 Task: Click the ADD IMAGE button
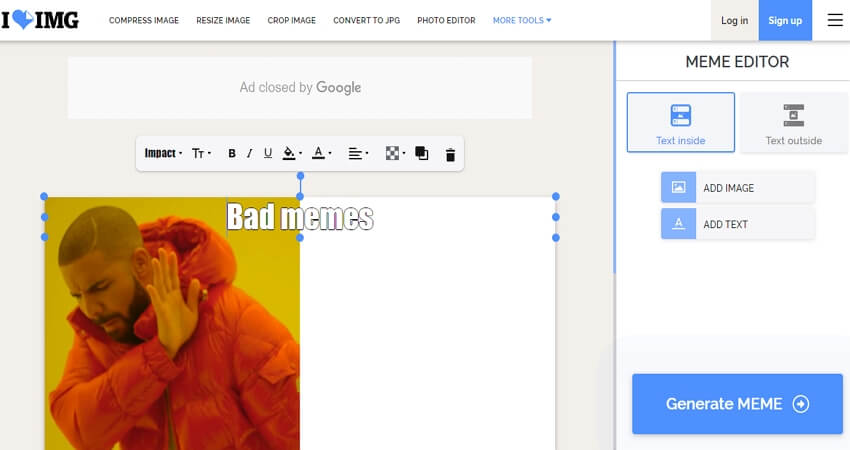(738, 188)
